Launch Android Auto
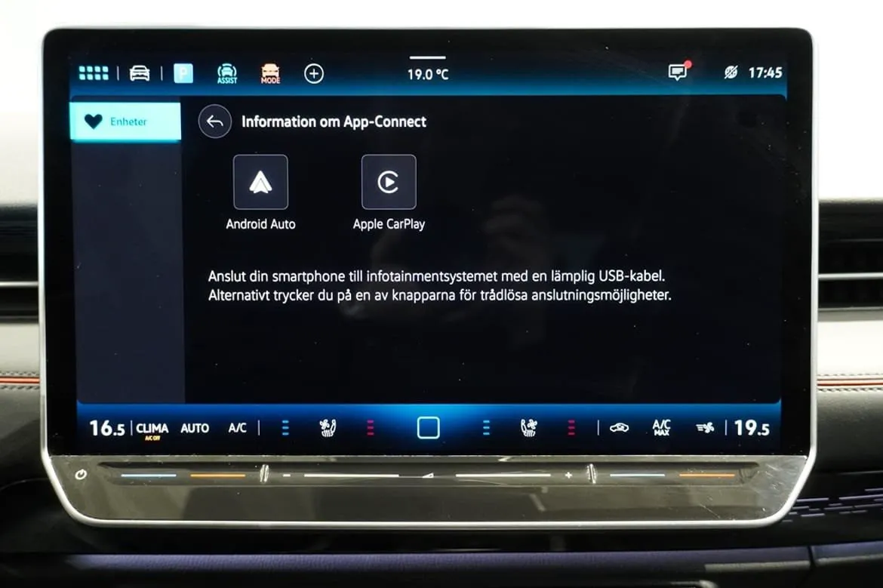 pos(260,182)
